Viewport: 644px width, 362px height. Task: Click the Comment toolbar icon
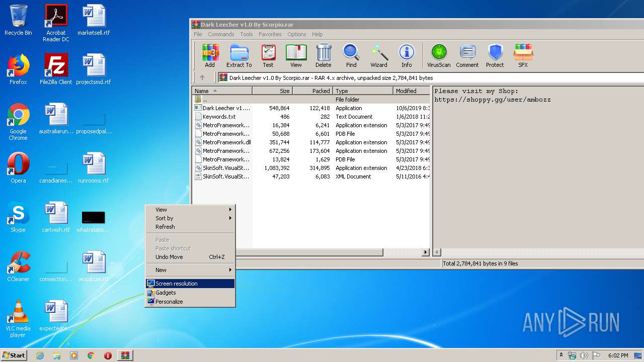click(x=467, y=55)
